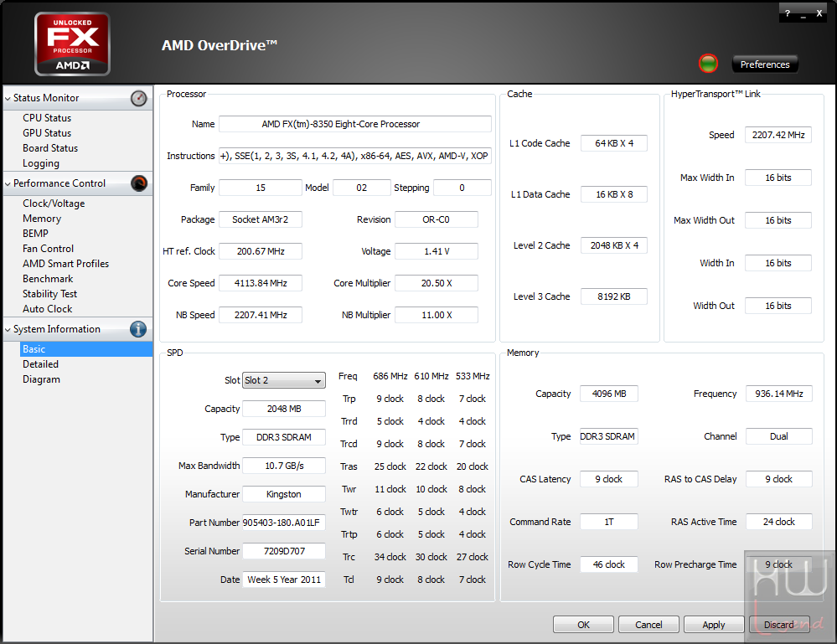Click the Channel value Dual
The image size is (837, 644).
pos(779,436)
